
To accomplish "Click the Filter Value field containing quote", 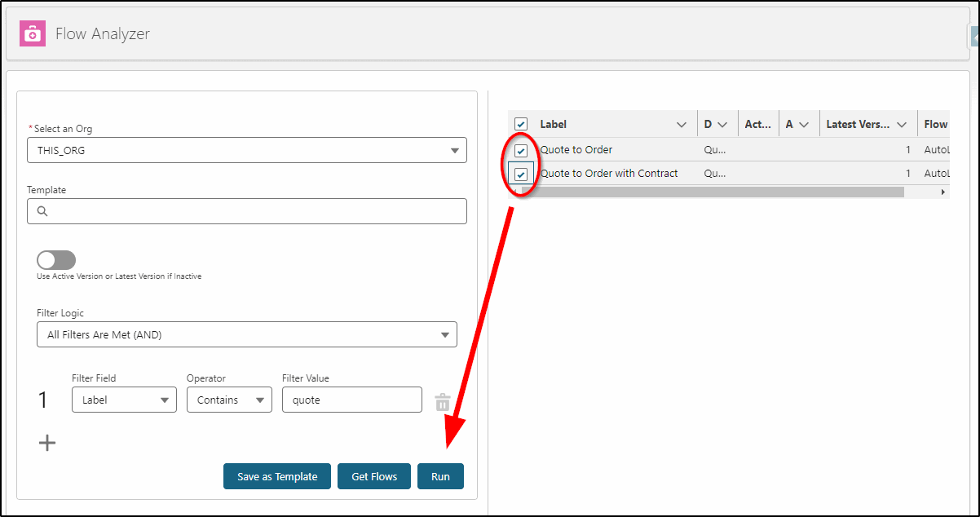I will point(351,400).
